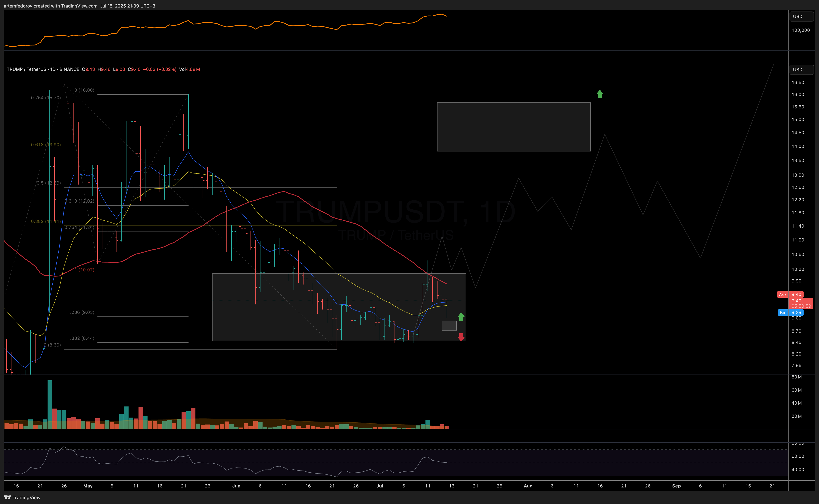Select the green up arrow above the upper target box

point(600,94)
